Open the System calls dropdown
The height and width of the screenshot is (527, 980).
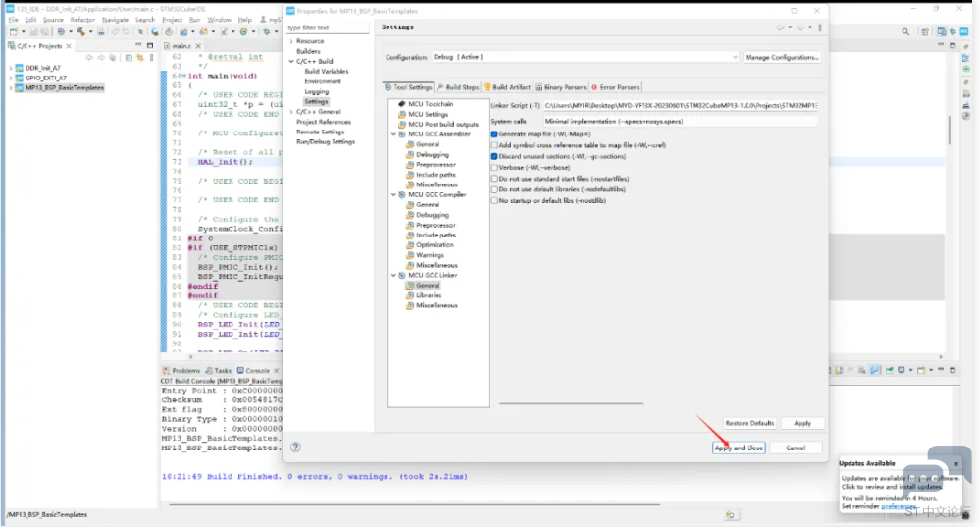pyautogui.click(x=680, y=122)
